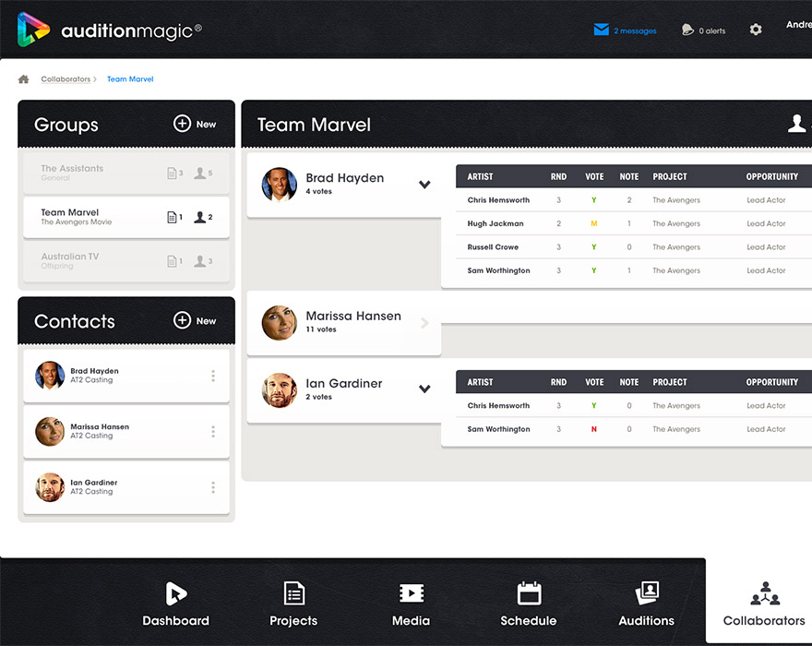Open the alerts bell icon

point(687,30)
